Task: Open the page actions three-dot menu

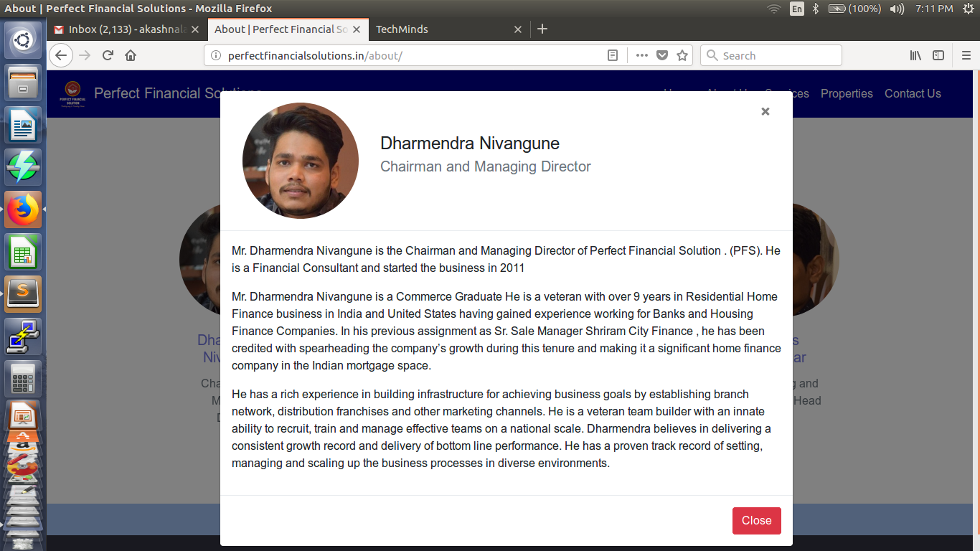Action: click(641, 55)
